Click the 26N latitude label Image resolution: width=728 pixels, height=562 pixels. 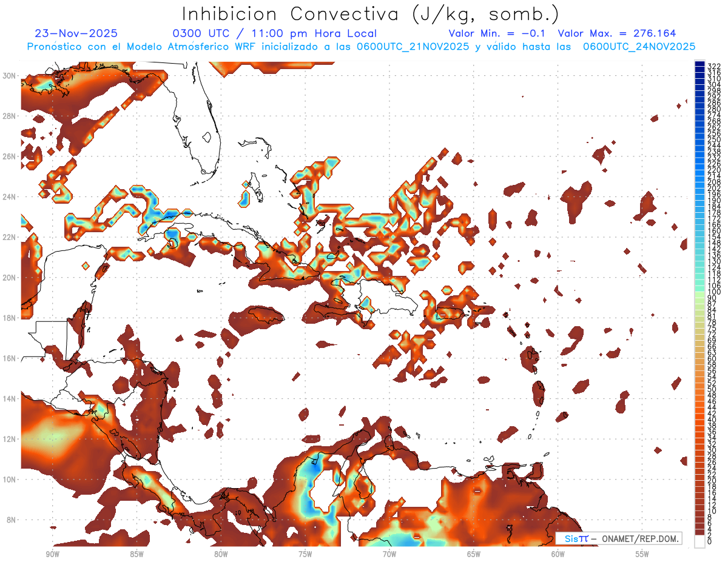[x=9, y=156]
